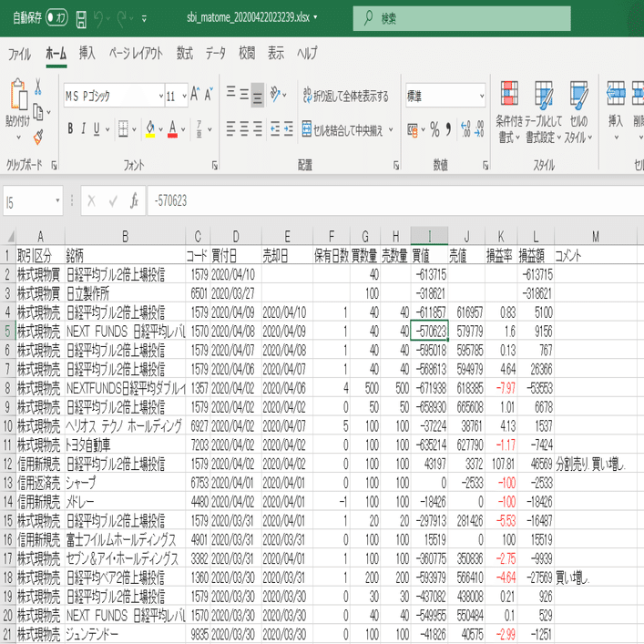Click the Decrease Font Size icon
644x644 pixels.
[209, 95]
